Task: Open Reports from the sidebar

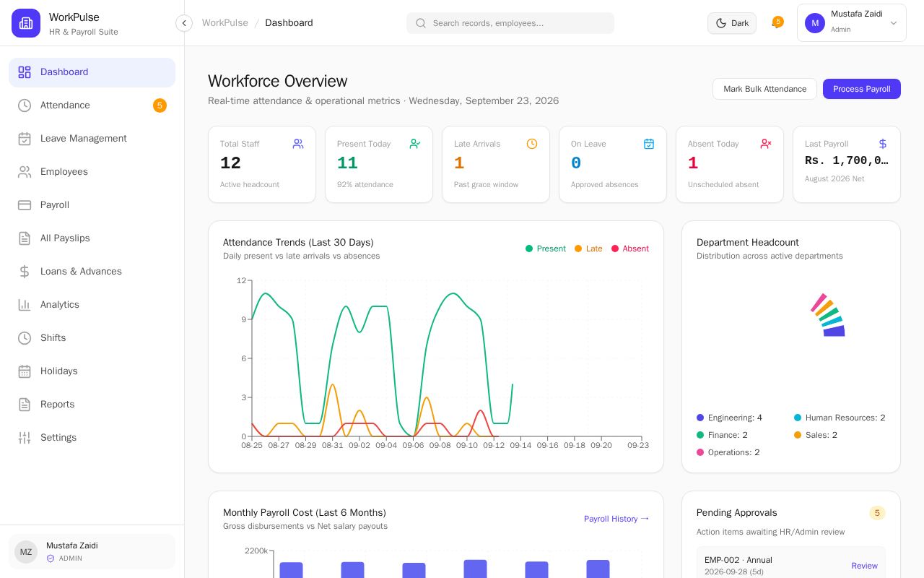Action: click(x=92, y=405)
